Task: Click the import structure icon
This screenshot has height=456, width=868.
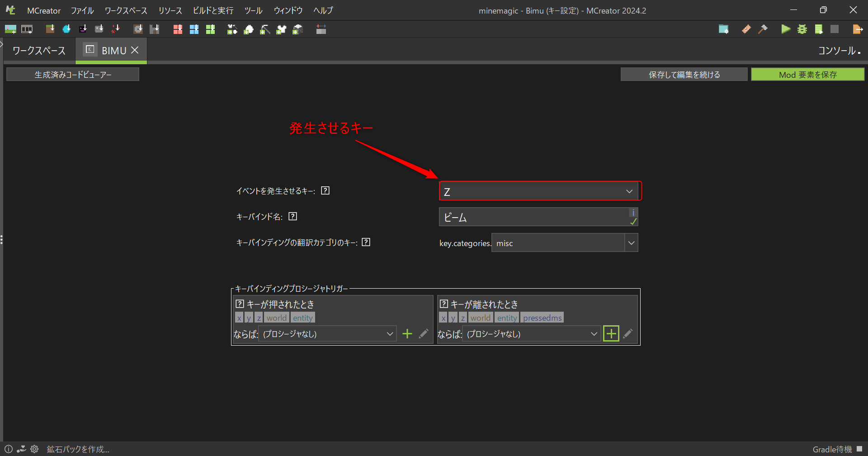Action: click(x=154, y=29)
